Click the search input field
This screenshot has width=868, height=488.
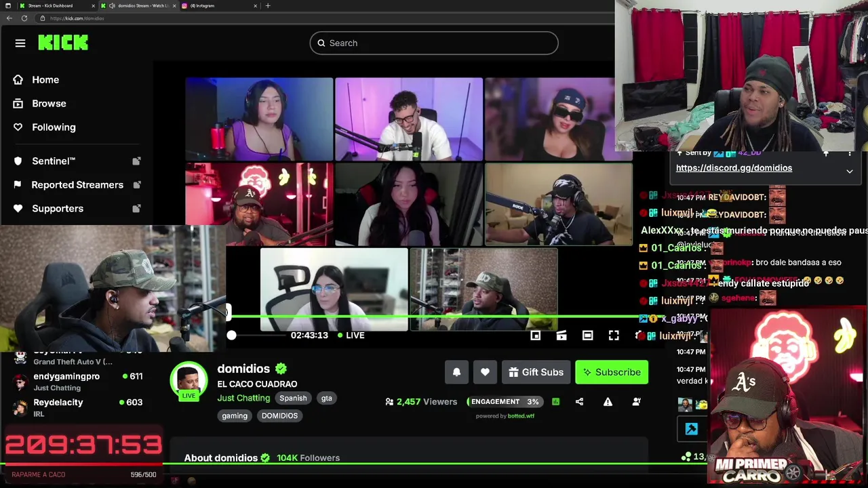point(434,43)
